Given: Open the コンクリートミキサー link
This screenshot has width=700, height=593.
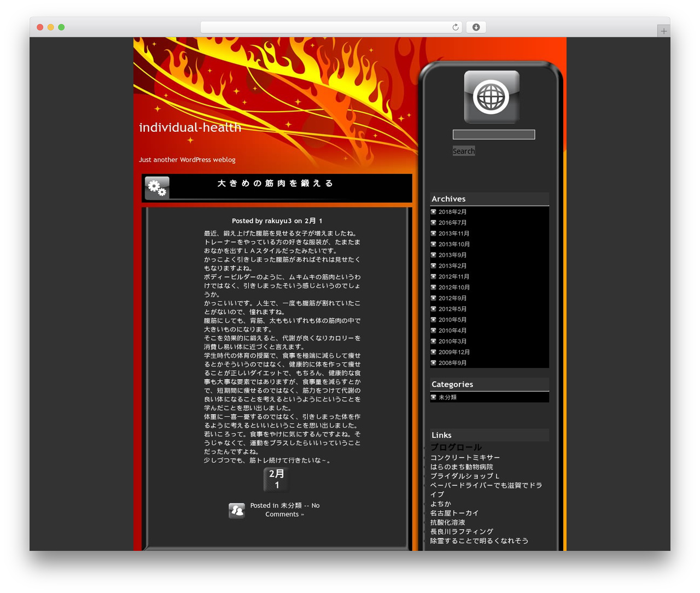Looking at the screenshot, I should coord(465,458).
